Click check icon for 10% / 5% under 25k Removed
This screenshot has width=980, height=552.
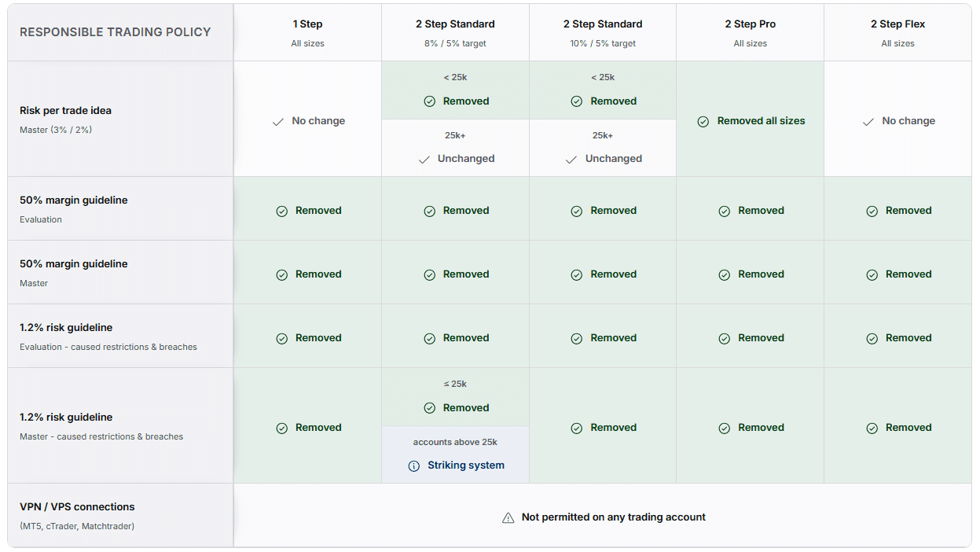(576, 101)
